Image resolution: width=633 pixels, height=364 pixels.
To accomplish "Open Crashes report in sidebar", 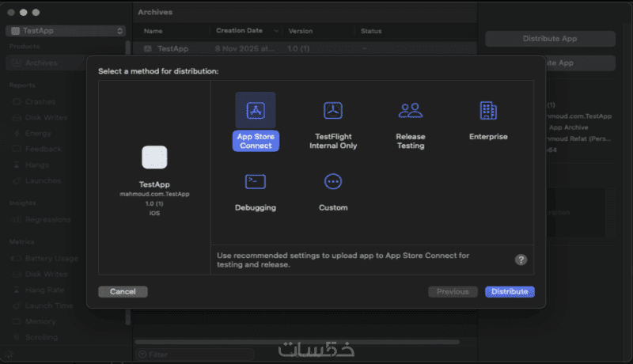I will tap(40, 102).
